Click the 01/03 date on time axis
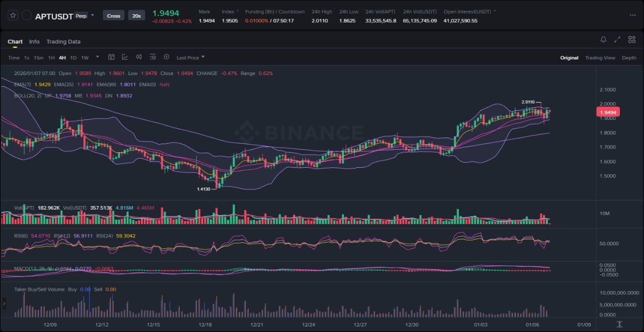The height and width of the screenshot is (332, 644). pyautogui.click(x=481, y=325)
